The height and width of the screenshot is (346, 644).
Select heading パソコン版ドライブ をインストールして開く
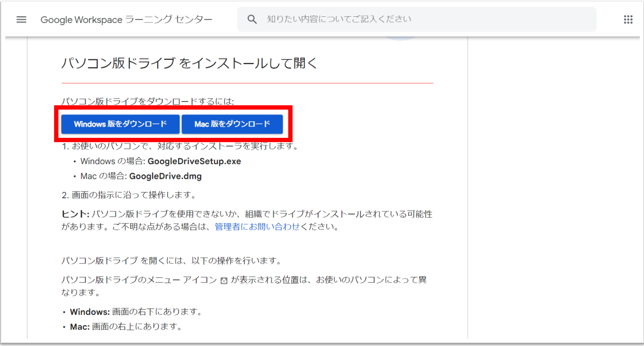coord(189,63)
